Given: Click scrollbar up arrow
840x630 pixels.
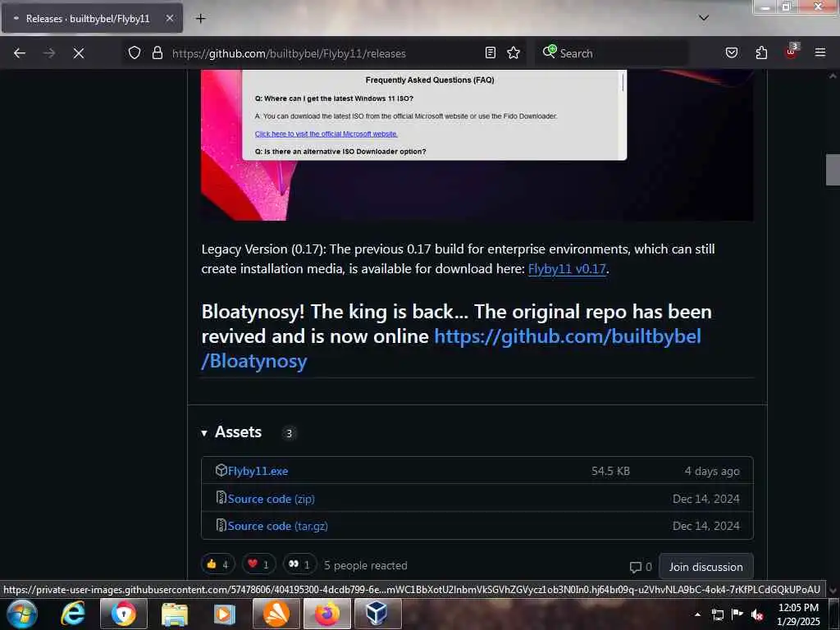Looking at the screenshot, I should coord(833,76).
